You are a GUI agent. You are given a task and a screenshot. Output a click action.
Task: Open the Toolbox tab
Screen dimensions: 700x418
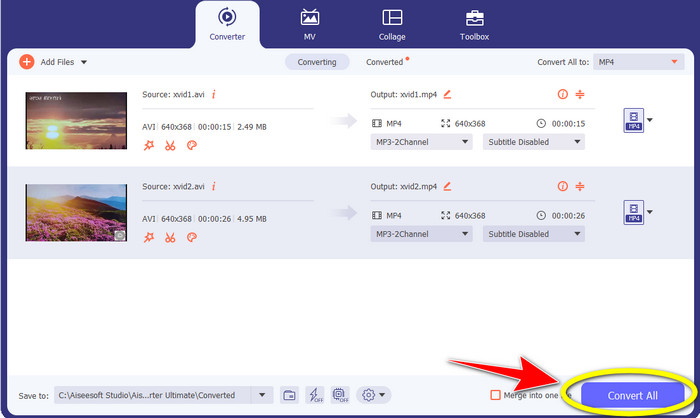point(473,24)
